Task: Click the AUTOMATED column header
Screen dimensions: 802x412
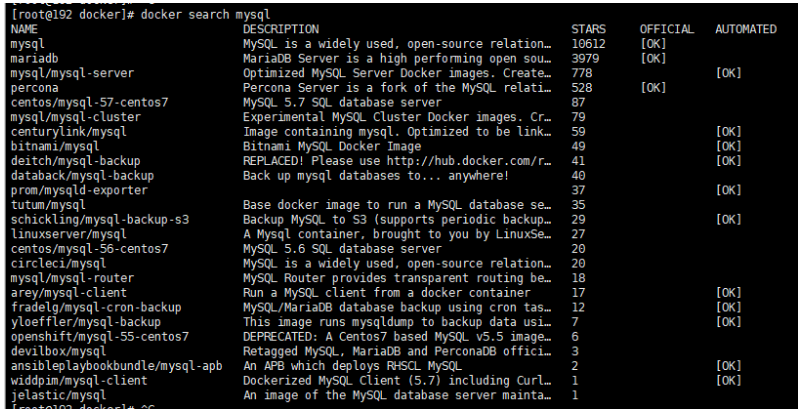Action: coord(746,29)
